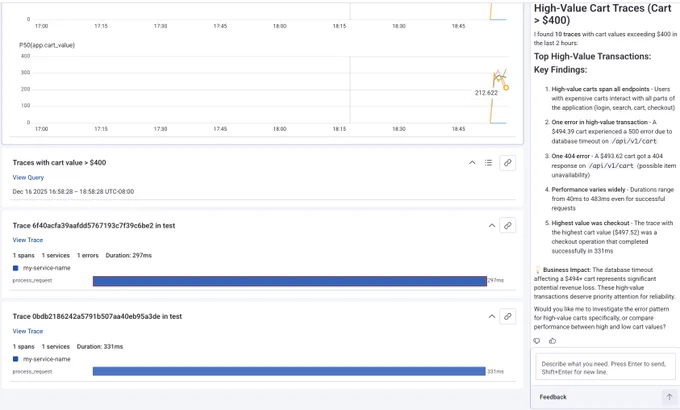Viewport: 680px width, 410px height.
Task: Click '1 errors' text in trace 6f40acfa
Action: pyautogui.click(x=88, y=256)
